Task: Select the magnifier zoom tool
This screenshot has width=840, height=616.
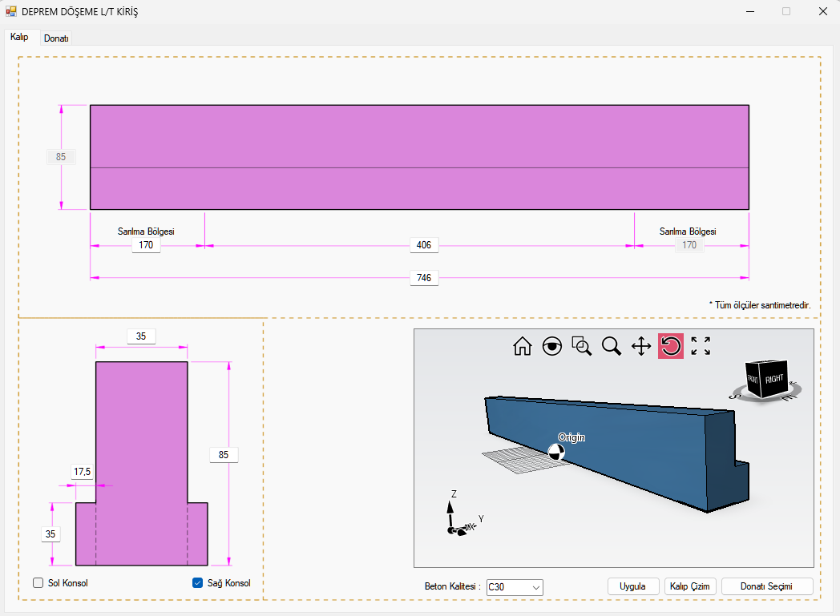Action: coord(612,346)
